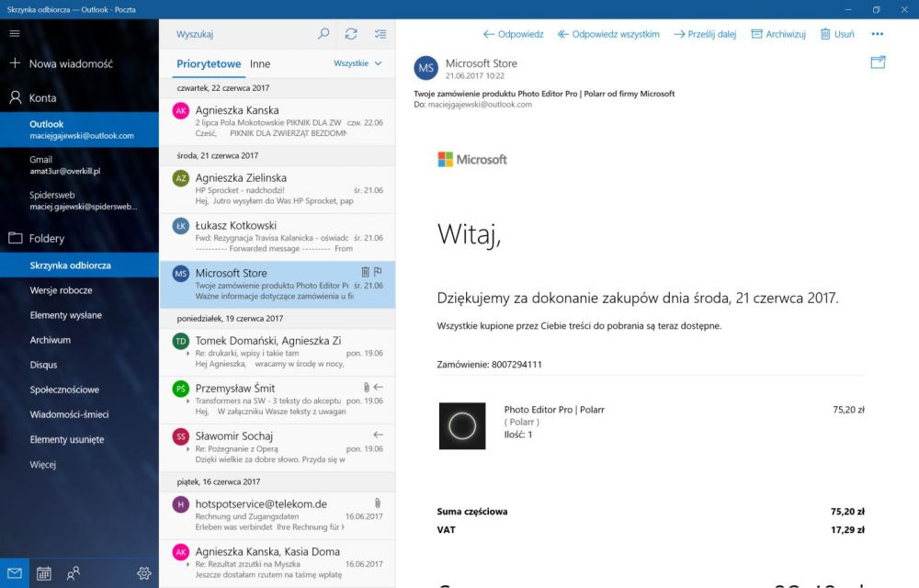This screenshot has width=919, height=588.
Task: Click hotspotservice H avatar
Action: [181, 504]
